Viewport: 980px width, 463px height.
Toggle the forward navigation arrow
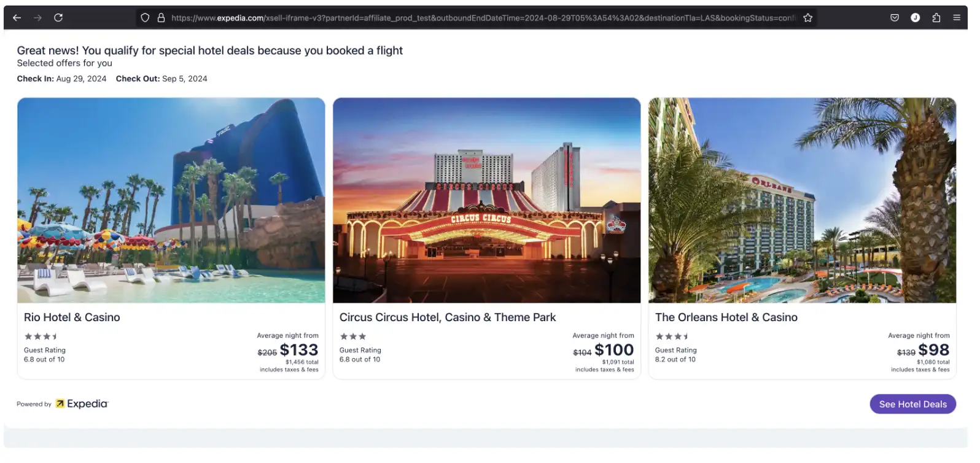37,17
